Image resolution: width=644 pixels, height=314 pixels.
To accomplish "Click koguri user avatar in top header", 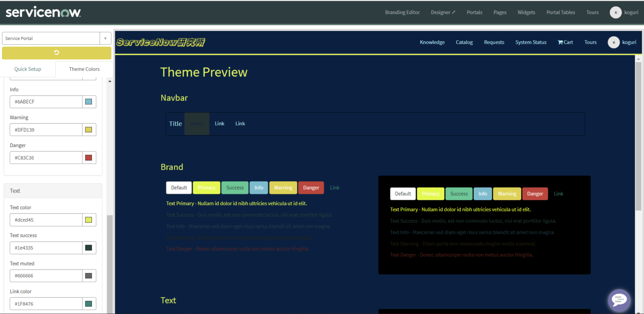I will pyautogui.click(x=615, y=12).
